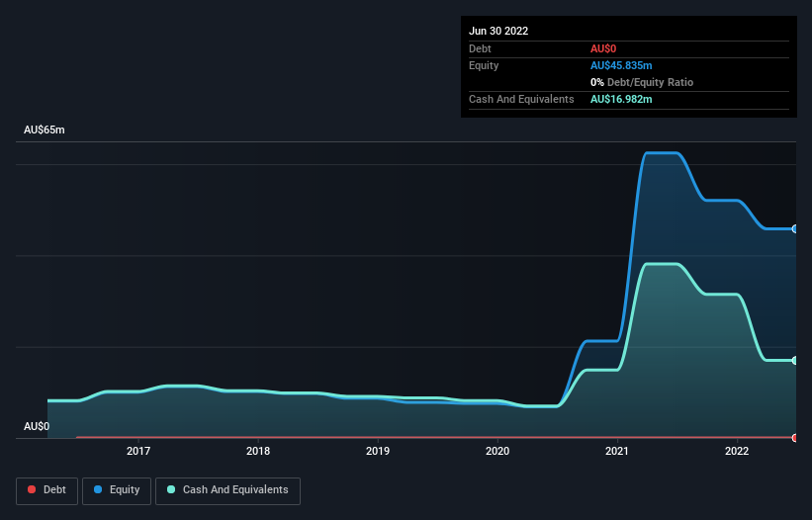Select the teal Cash endpoint marker on the chart
Screen dimensions: 812x520
click(795, 360)
